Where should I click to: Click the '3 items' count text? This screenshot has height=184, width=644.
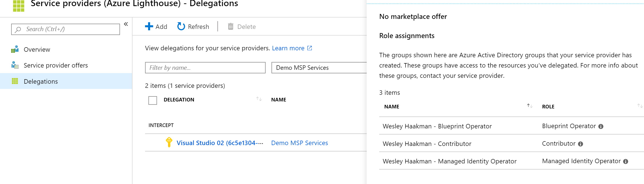coord(390,93)
